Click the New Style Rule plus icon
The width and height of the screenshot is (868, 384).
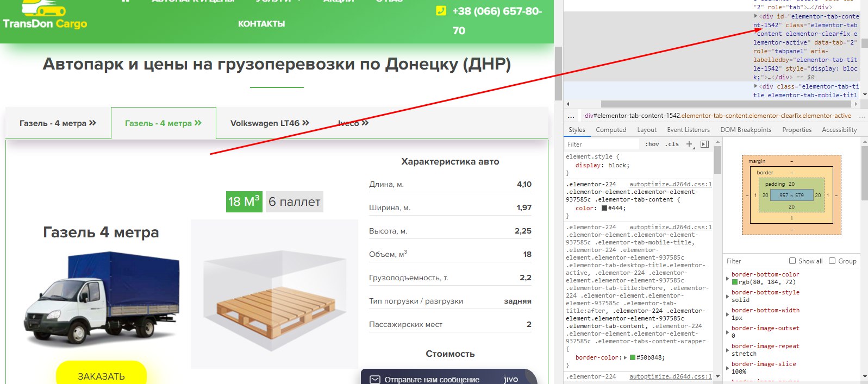point(689,144)
